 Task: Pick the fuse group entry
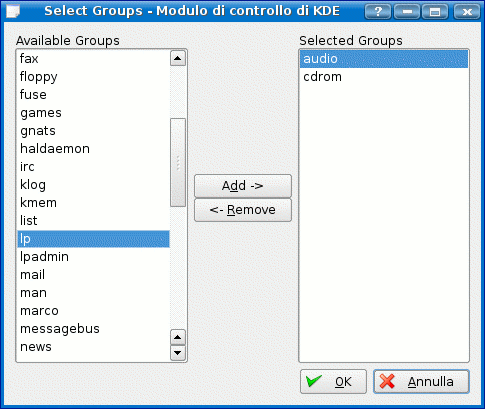click(93, 95)
